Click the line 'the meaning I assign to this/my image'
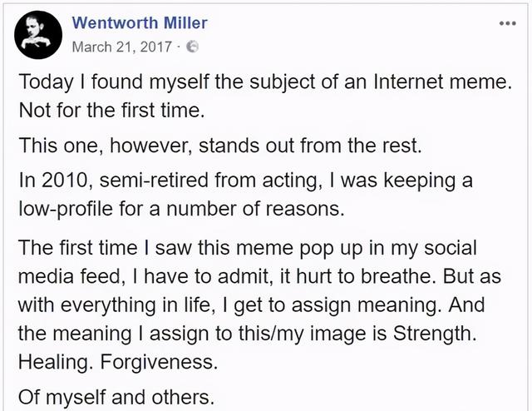The width and height of the screenshot is (532, 411). (248, 334)
